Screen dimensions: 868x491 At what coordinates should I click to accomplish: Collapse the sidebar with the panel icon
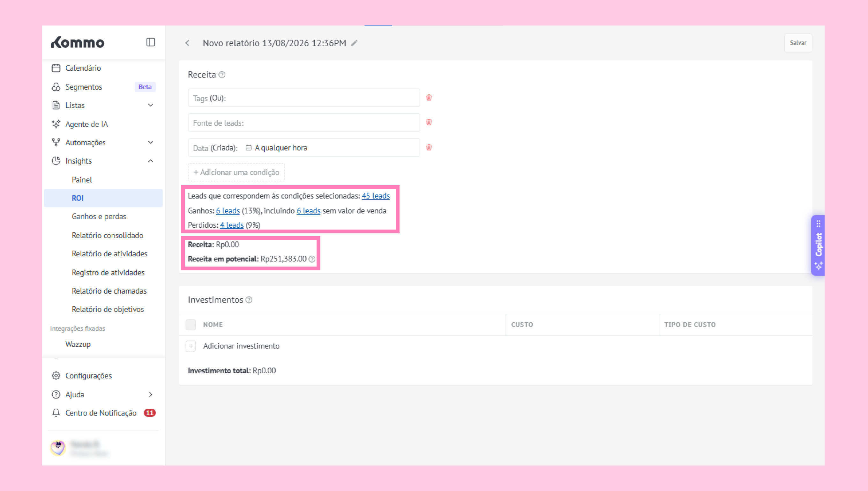[151, 42]
